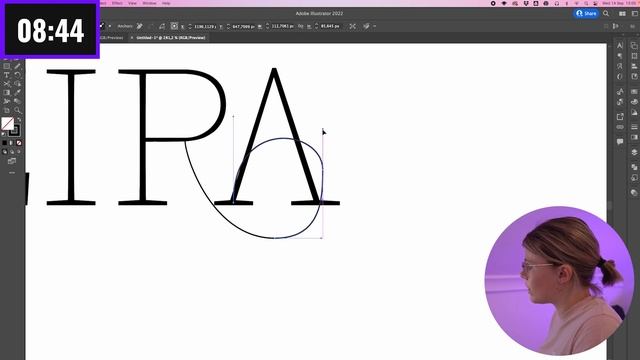This screenshot has height=360, width=640.
Task: Open the View menu
Action: pos(132,3)
